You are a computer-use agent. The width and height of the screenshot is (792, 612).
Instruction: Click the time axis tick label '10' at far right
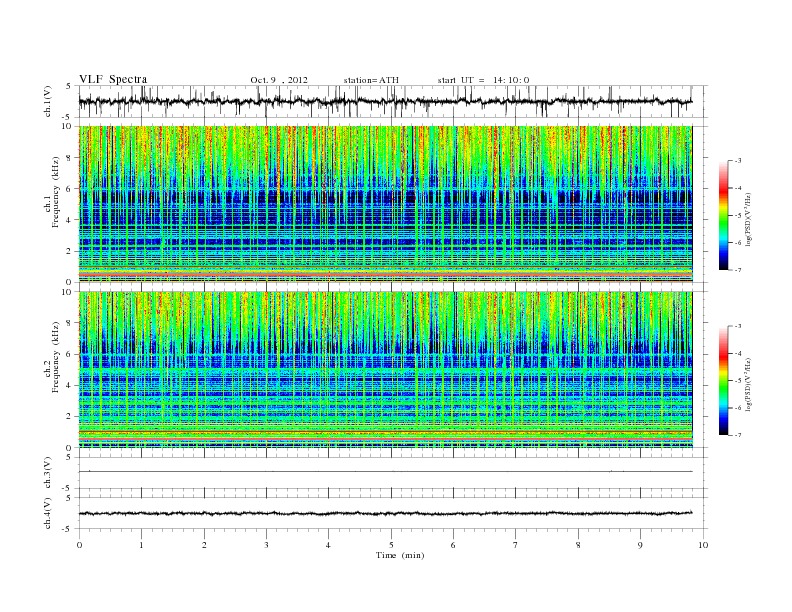(x=703, y=545)
